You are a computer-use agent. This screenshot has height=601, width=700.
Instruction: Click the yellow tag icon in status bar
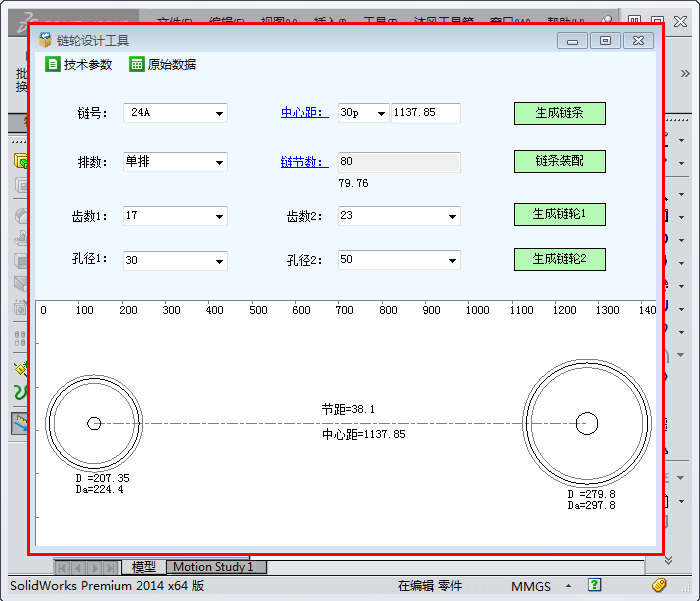click(x=659, y=585)
